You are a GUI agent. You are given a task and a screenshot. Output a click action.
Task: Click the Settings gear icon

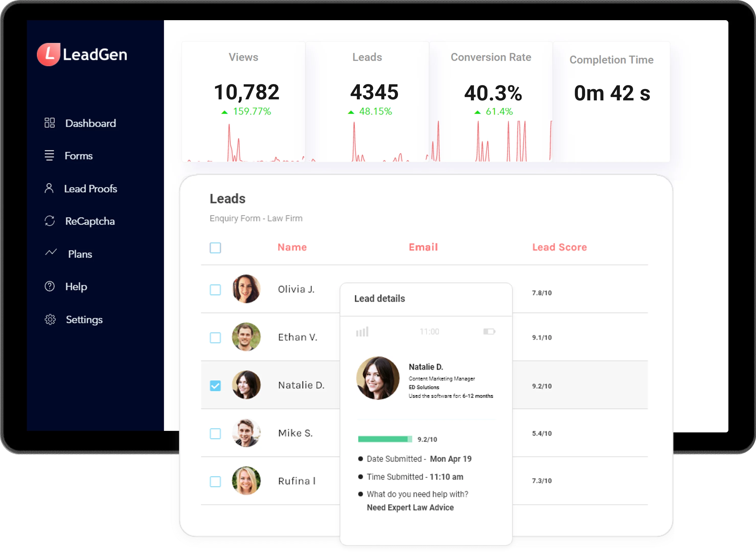(x=50, y=319)
